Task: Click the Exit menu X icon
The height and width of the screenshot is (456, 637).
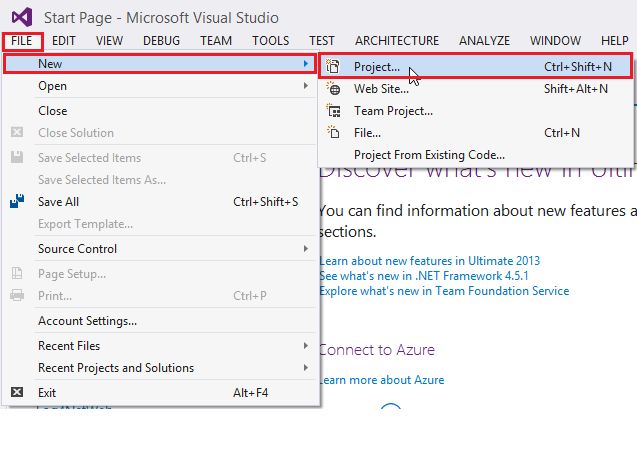Action: coord(17,393)
